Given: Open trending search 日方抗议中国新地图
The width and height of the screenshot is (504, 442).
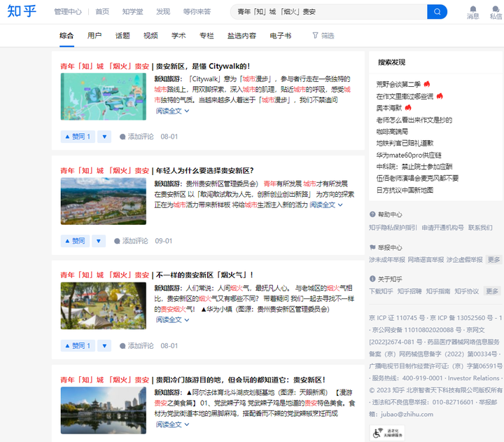Looking at the screenshot, I should click(405, 190).
